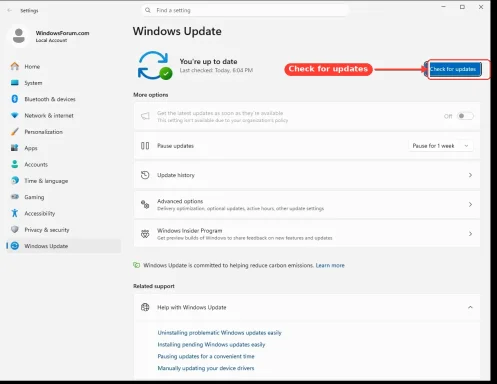Screen dimensions: 497x384
Task: Click the WindowsForum.com account name
Action: point(62,33)
